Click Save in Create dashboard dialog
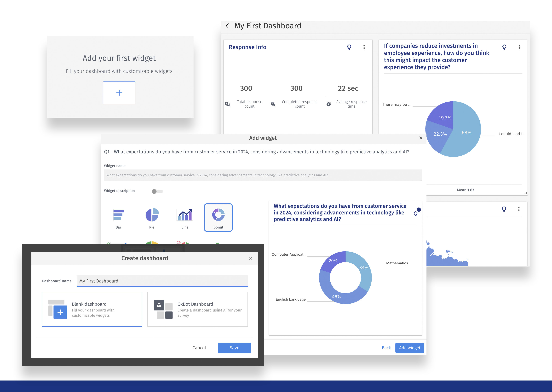 [234, 348]
